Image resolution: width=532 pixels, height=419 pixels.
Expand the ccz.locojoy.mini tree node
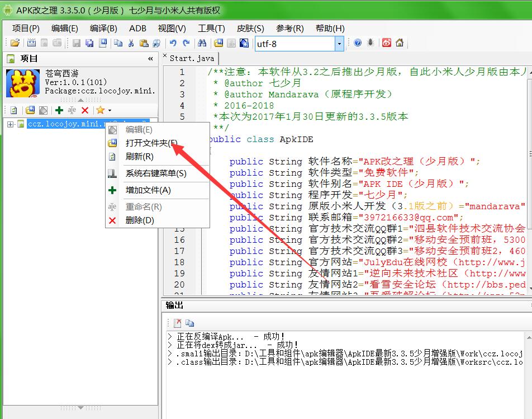coord(10,124)
